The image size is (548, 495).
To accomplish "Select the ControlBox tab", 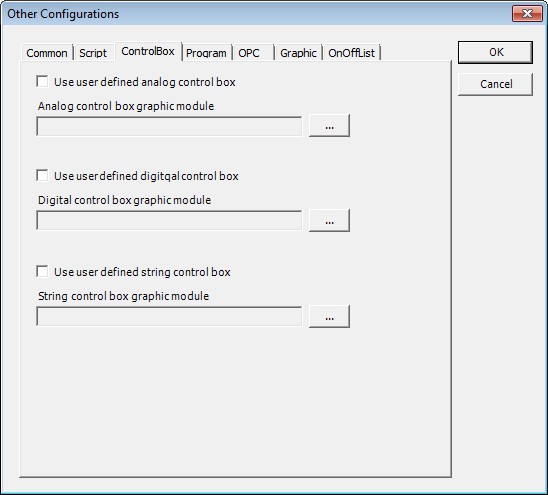I will (148, 51).
